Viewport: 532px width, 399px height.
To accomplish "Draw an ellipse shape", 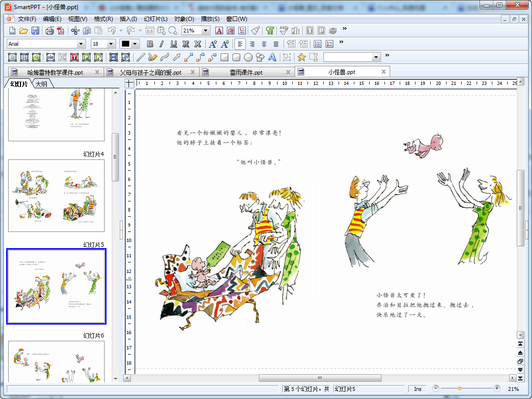I will click(x=248, y=57).
